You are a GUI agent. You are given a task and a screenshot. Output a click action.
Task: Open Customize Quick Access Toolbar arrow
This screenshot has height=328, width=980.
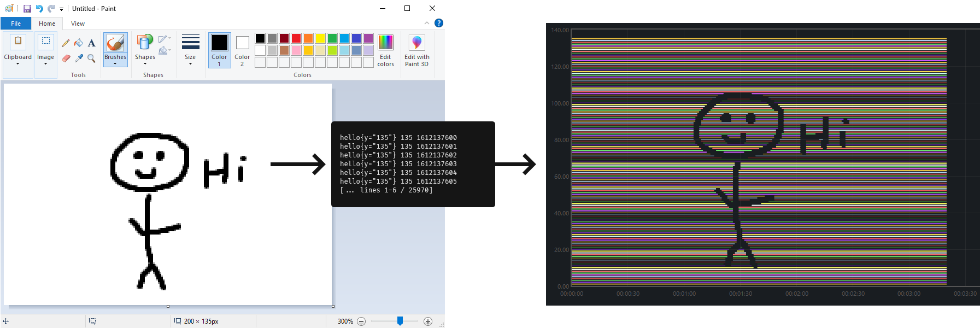(61, 9)
